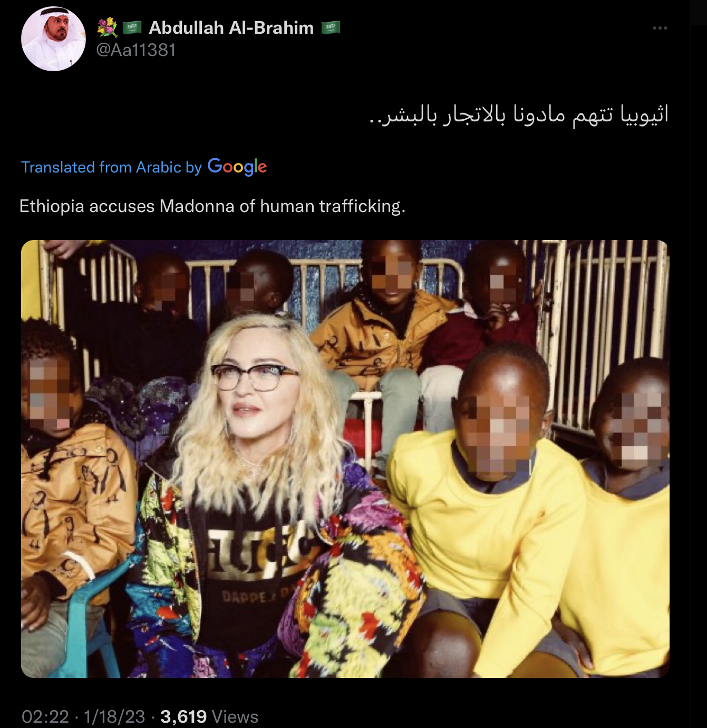Click the Saudi flag emoji left of the name
Viewport: 707px width, 728px height.
click(132, 27)
